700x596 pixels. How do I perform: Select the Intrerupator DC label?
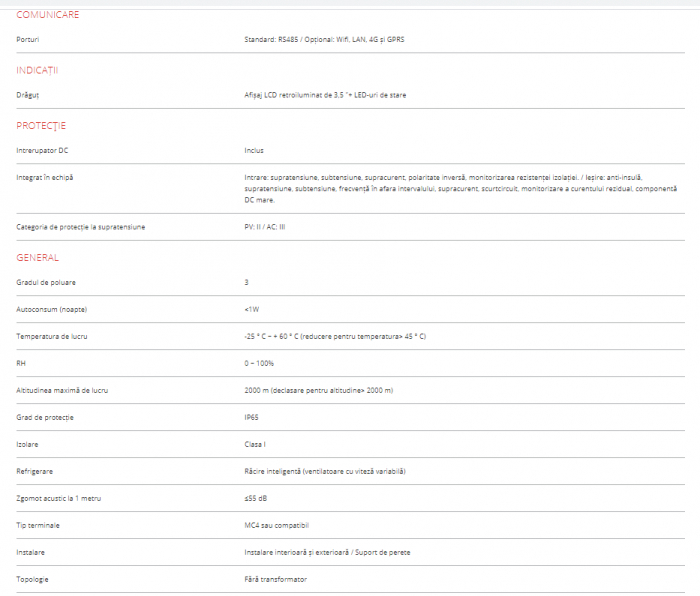tap(43, 150)
